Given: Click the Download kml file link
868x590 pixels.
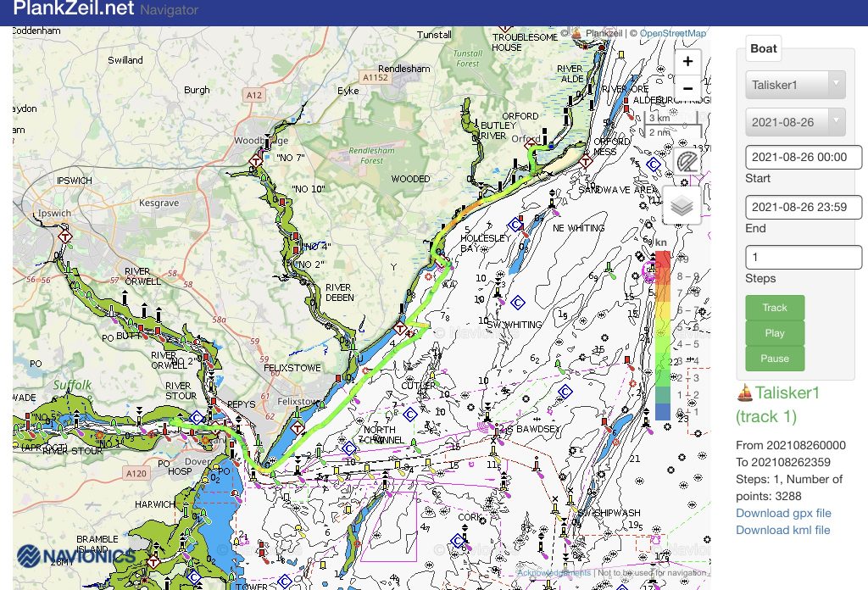Looking at the screenshot, I should (x=782, y=530).
